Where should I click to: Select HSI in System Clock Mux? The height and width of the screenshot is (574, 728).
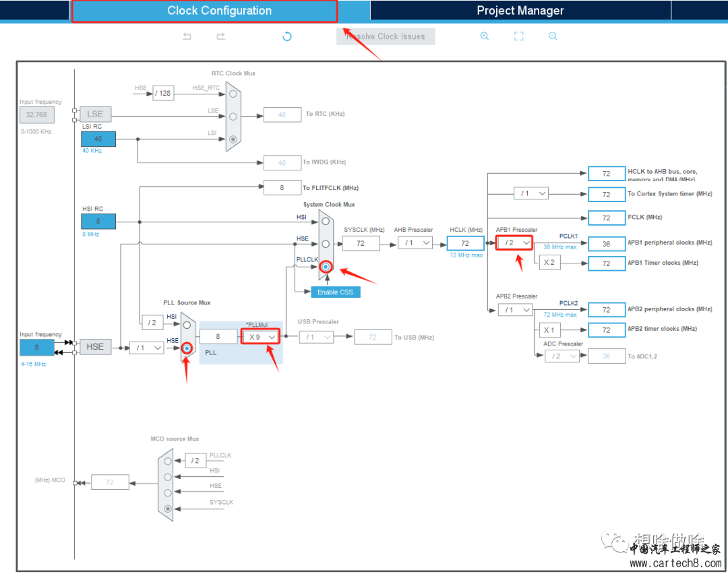point(326,222)
